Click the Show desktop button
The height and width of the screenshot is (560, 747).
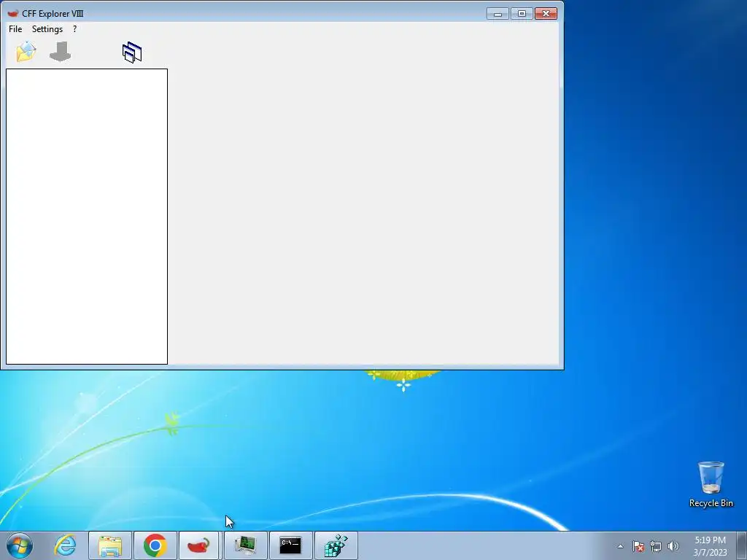(742, 545)
